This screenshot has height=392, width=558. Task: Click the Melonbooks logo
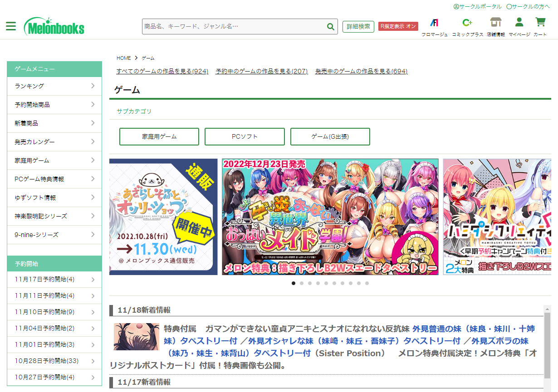pos(54,27)
